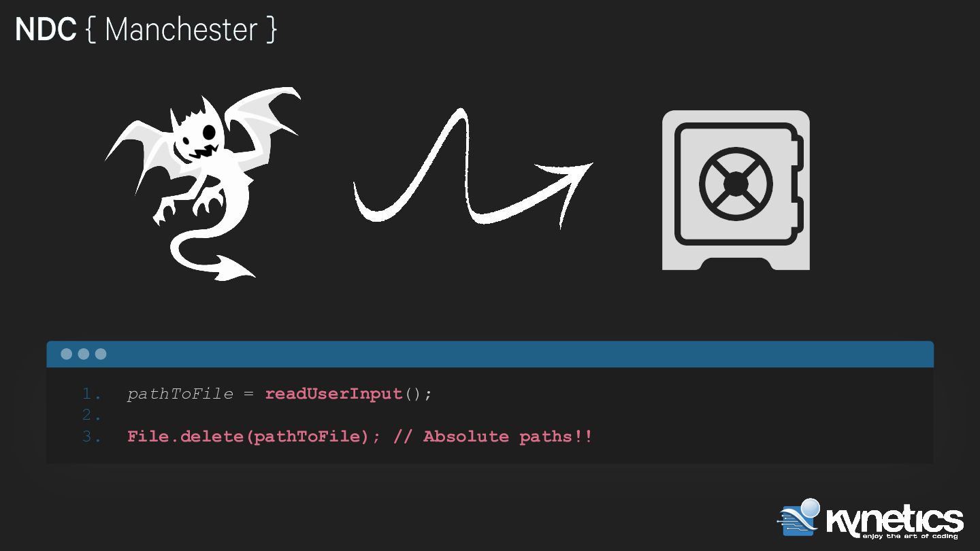The width and height of the screenshot is (980, 551).
Task: Click the first code window dot
Action: click(67, 354)
